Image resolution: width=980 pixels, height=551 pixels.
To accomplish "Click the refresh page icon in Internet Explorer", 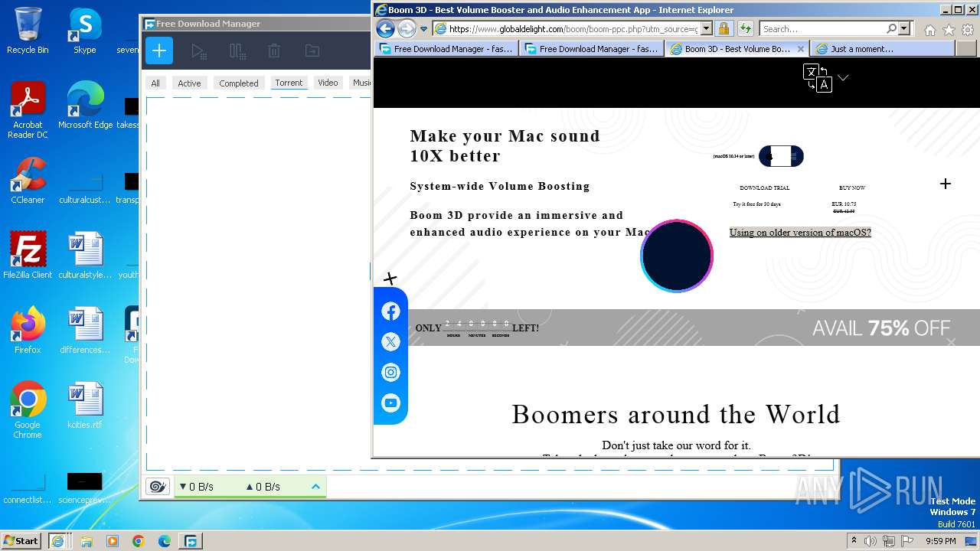I will click(745, 29).
